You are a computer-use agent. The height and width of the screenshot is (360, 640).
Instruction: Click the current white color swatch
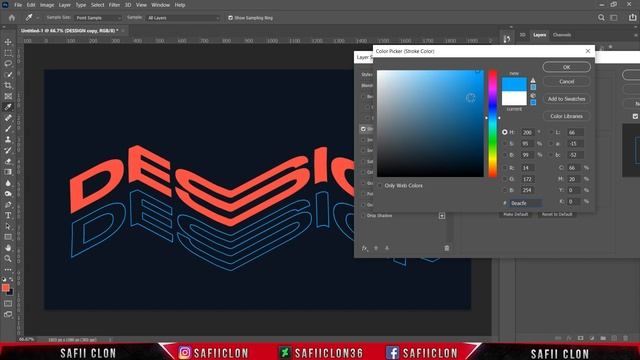[514, 98]
